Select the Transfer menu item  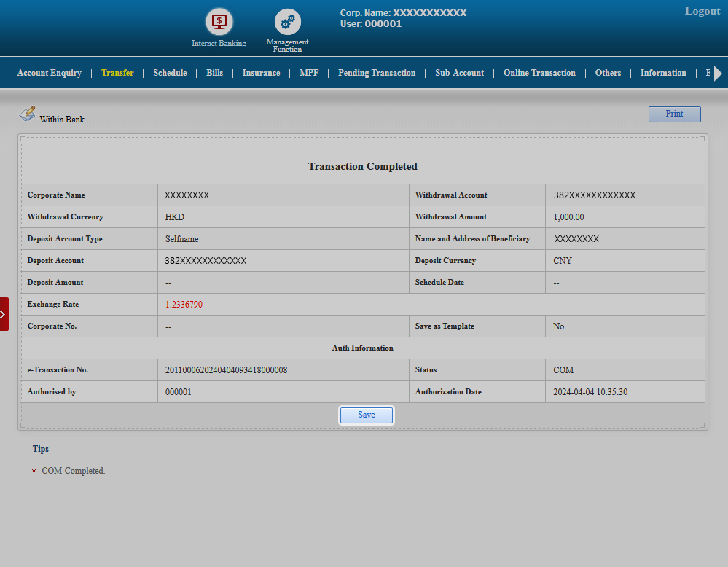tap(117, 73)
